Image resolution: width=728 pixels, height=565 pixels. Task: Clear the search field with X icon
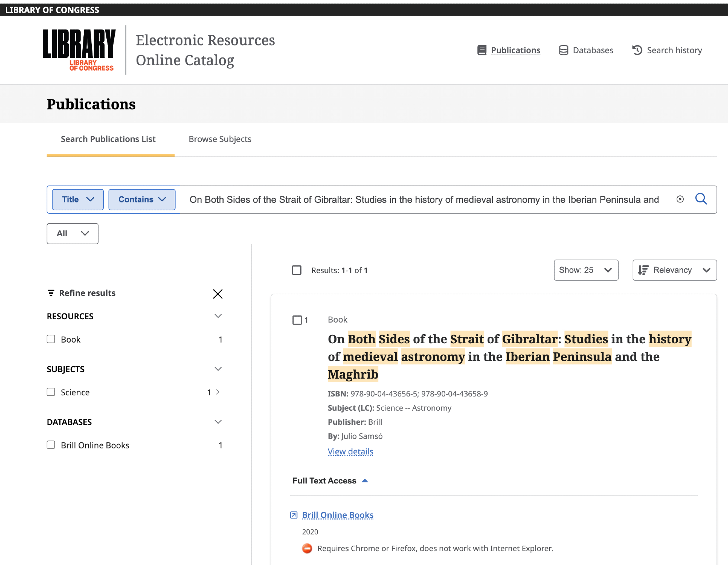[680, 199]
